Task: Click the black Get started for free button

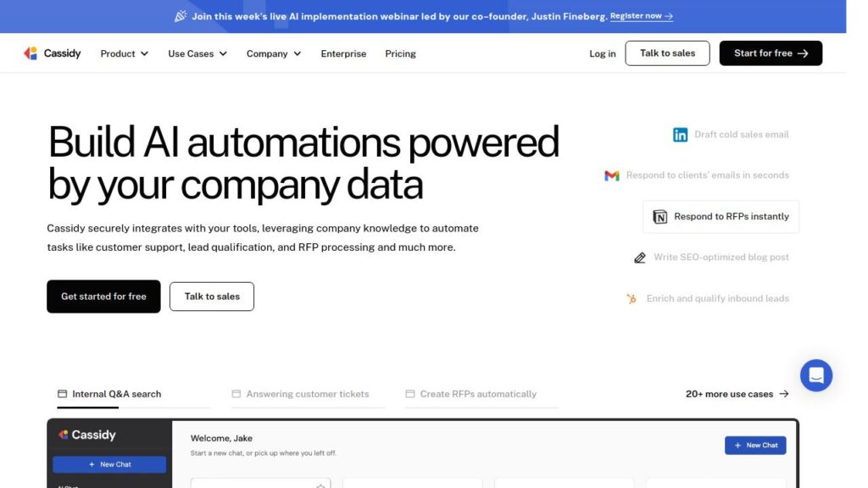Action: pos(103,297)
